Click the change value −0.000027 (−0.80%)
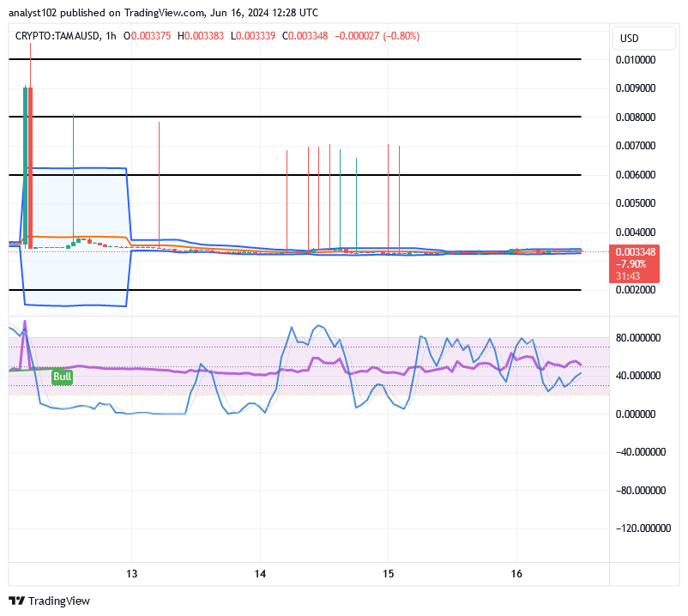Screen dimensions: 688x616 coord(377,36)
